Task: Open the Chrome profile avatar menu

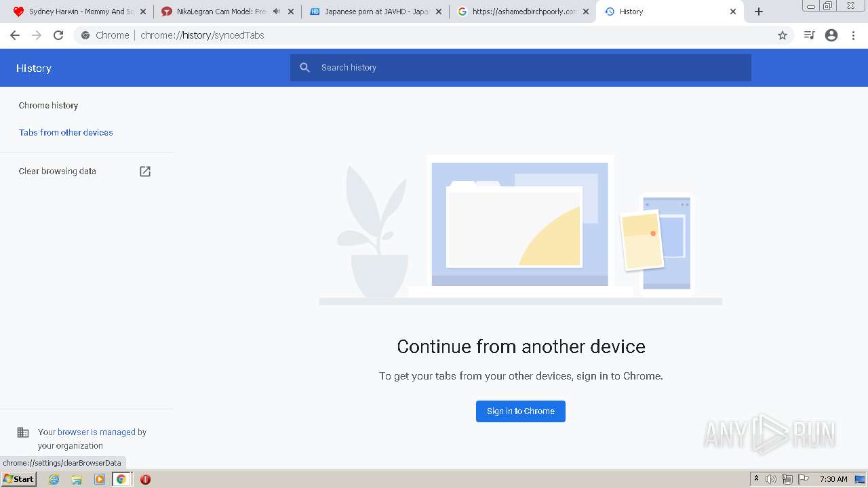Action: (831, 35)
